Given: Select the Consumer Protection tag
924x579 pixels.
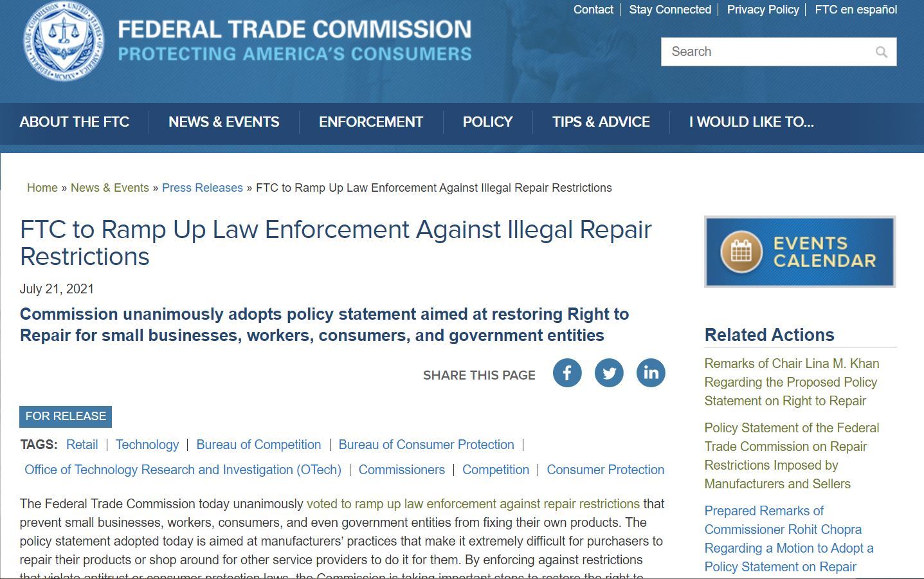Looking at the screenshot, I should pyautogui.click(x=605, y=470).
